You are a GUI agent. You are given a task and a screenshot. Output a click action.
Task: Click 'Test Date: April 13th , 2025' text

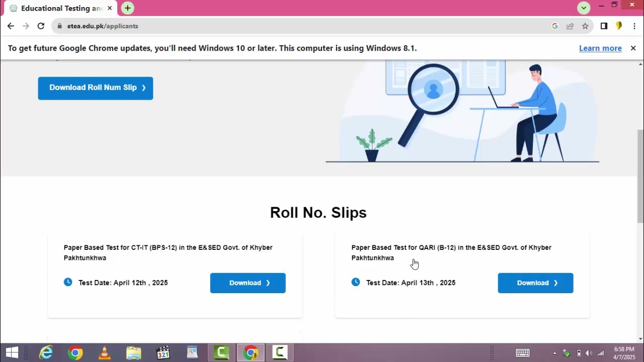coord(411,283)
